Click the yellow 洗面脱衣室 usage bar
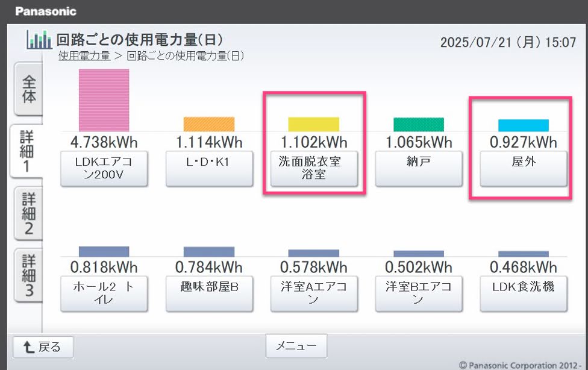Image resolution: width=588 pixels, height=370 pixels. coord(313,124)
